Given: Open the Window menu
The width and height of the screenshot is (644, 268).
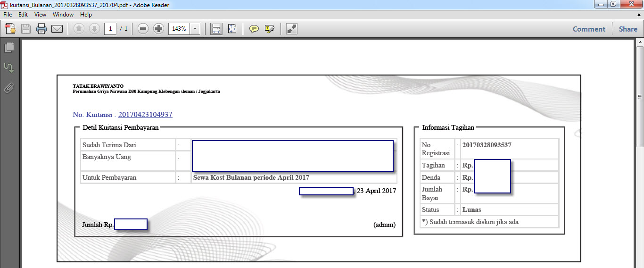Looking at the screenshot, I should [63, 15].
